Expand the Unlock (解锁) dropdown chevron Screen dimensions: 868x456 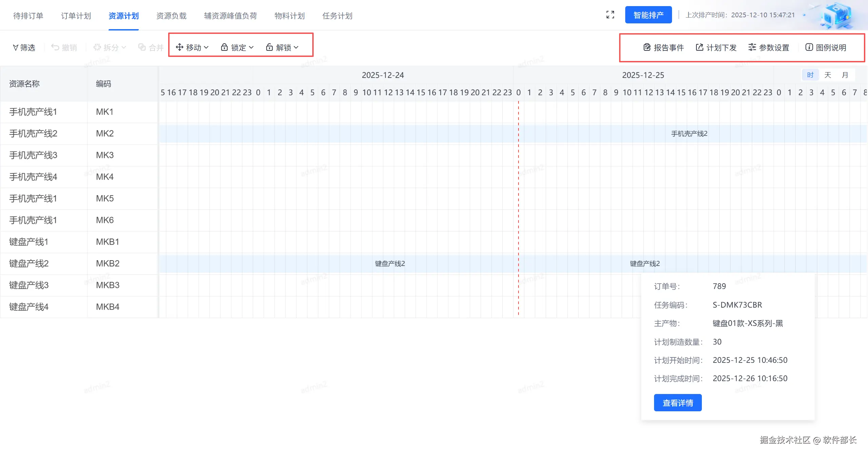pyautogui.click(x=296, y=47)
